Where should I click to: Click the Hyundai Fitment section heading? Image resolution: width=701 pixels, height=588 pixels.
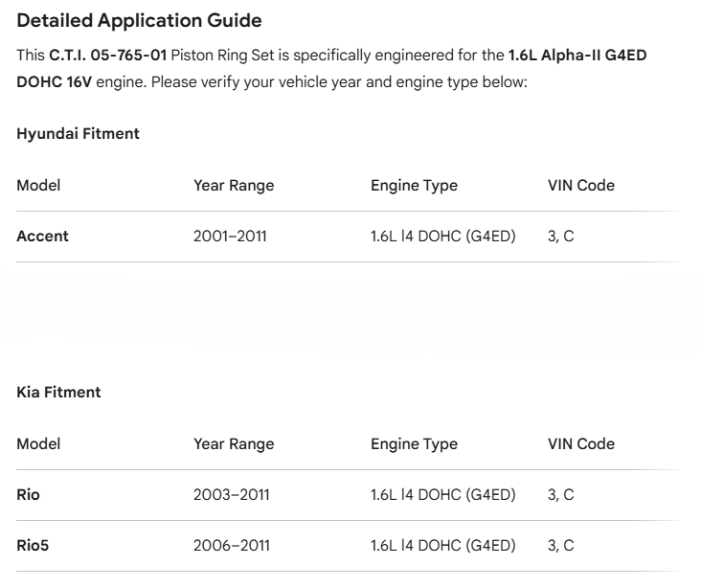(78, 134)
